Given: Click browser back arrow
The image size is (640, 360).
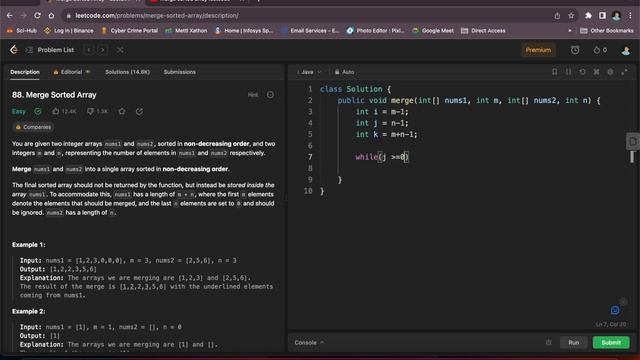Looking at the screenshot, I should (10, 16).
